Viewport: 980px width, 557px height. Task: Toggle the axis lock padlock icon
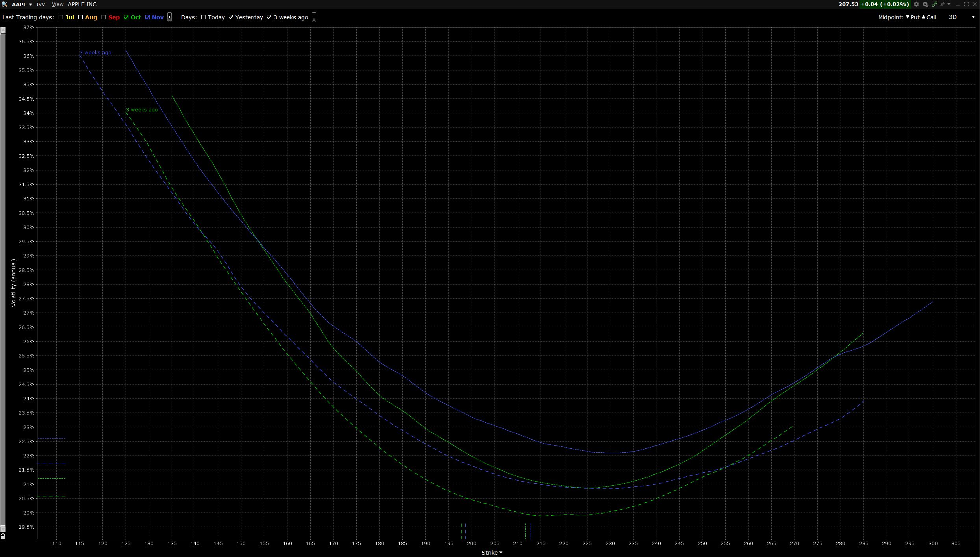(3, 536)
